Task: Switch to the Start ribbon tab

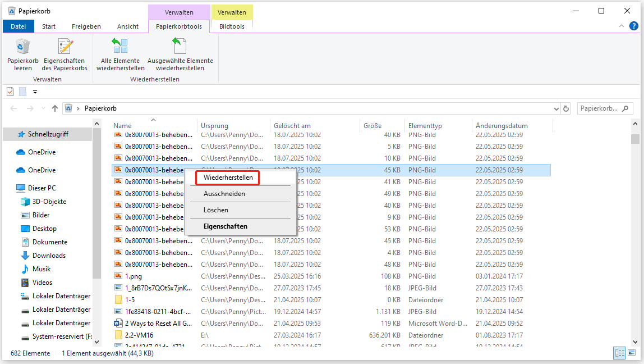Action: (48, 26)
